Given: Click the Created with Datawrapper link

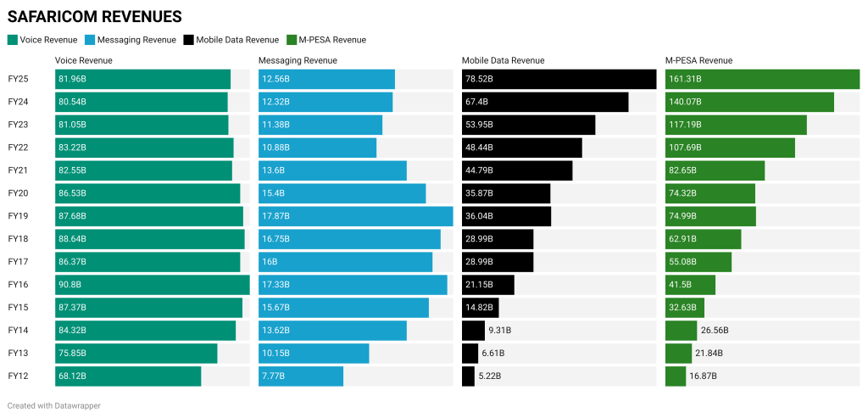Looking at the screenshot, I should coord(54,405).
